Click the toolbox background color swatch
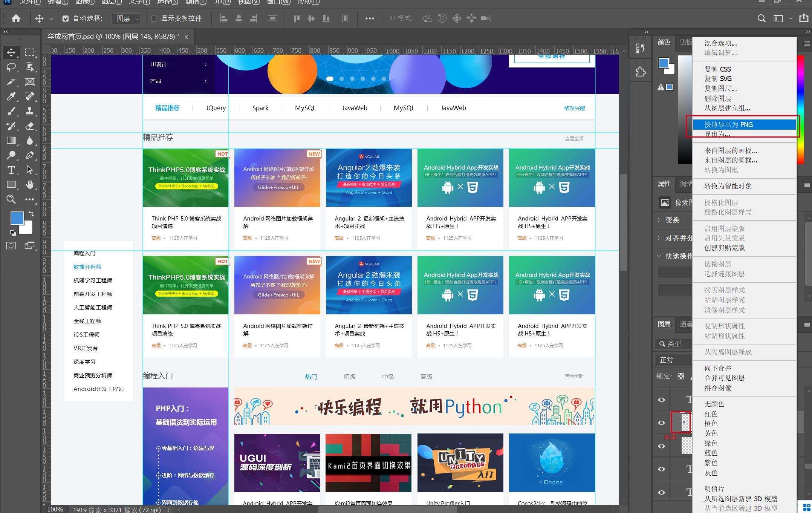Image resolution: width=812 pixels, height=513 pixels. click(28, 230)
